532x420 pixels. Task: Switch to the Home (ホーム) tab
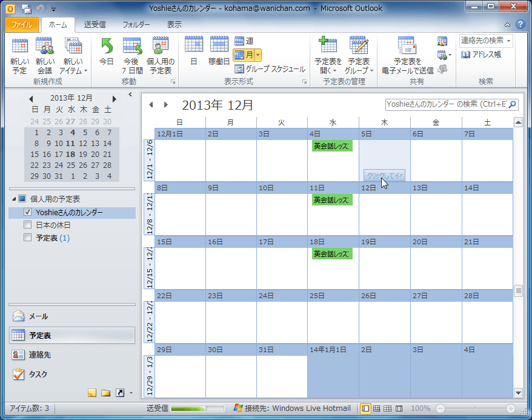[58, 24]
